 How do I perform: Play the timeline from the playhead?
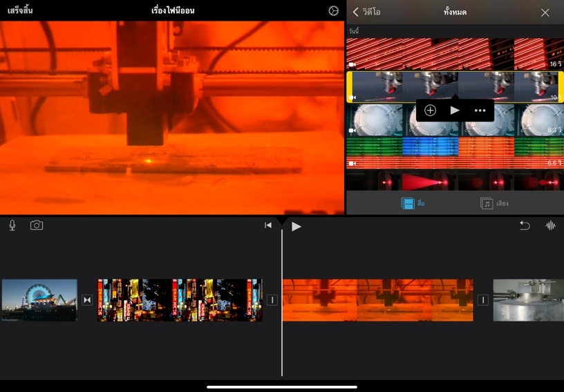[297, 226]
